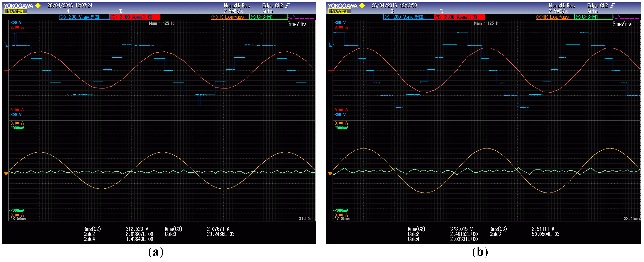Click orange ground marker left lower graph

tap(6, 173)
